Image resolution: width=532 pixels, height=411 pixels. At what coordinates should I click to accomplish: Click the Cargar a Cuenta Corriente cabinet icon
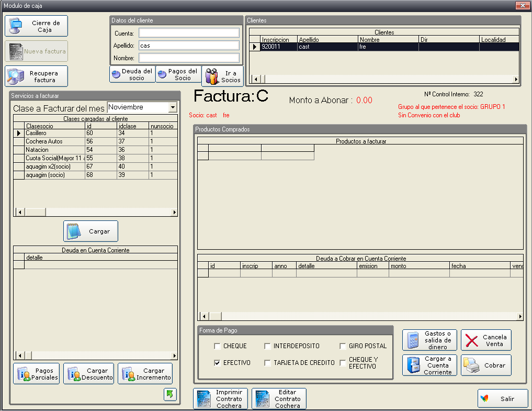pyautogui.click(x=413, y=365)
